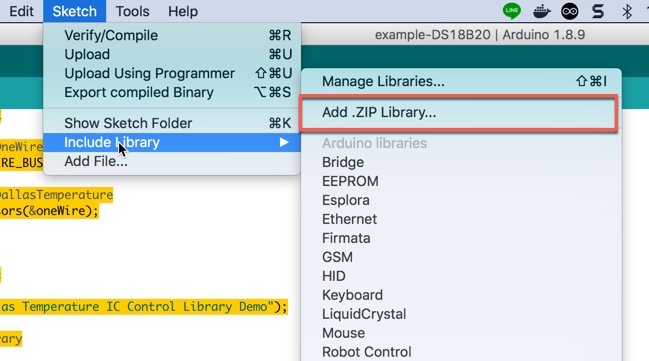Choose Upload Using Programmer
This screenshot has width=649, height=361.
pos(172,73)
